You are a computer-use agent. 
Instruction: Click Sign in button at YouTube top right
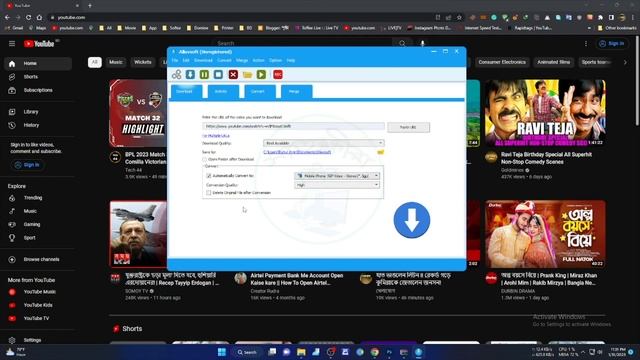point(613,44)
